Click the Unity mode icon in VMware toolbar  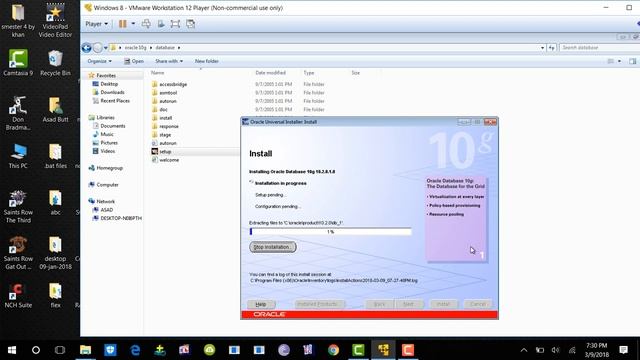pos(191,24)
